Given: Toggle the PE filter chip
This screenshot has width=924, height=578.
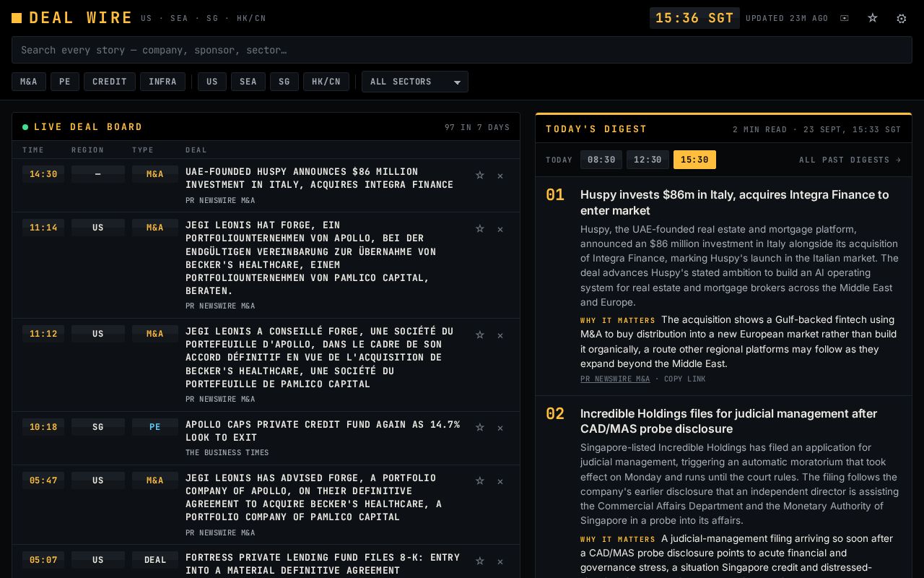Looking at the screenshot, I should click(x=65, y=82).
